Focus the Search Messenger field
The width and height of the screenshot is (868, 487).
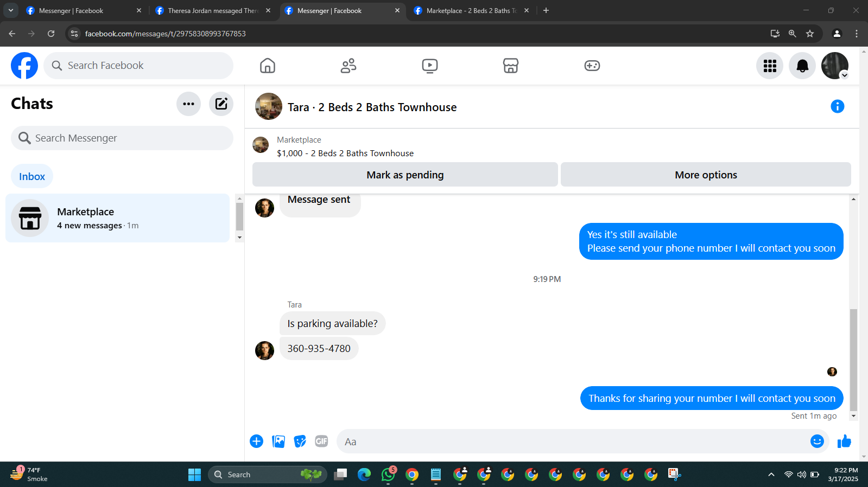(x=122, y=138)
